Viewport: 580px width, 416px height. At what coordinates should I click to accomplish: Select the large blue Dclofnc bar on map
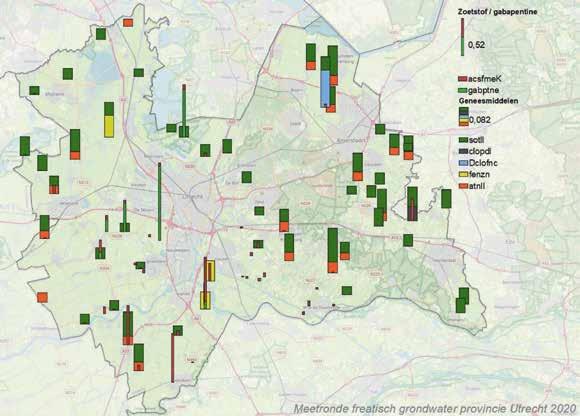coord(325,89)
